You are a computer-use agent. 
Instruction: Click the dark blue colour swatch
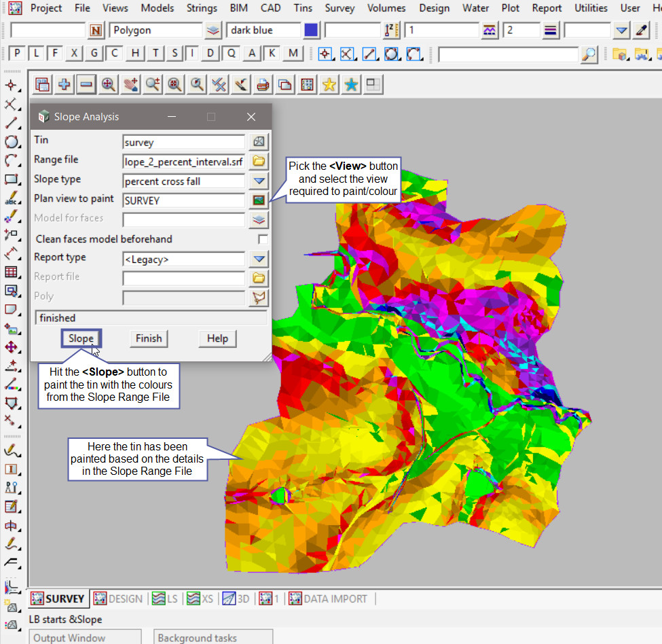click(311, 31)
